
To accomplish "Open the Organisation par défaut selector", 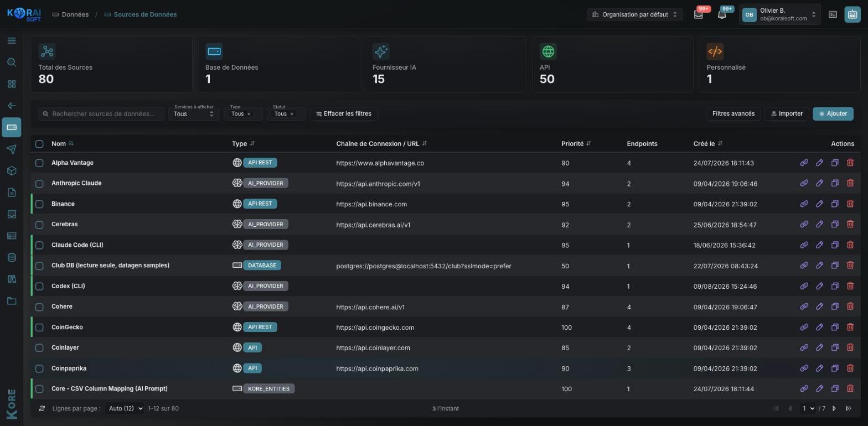I will coord(634,14).
